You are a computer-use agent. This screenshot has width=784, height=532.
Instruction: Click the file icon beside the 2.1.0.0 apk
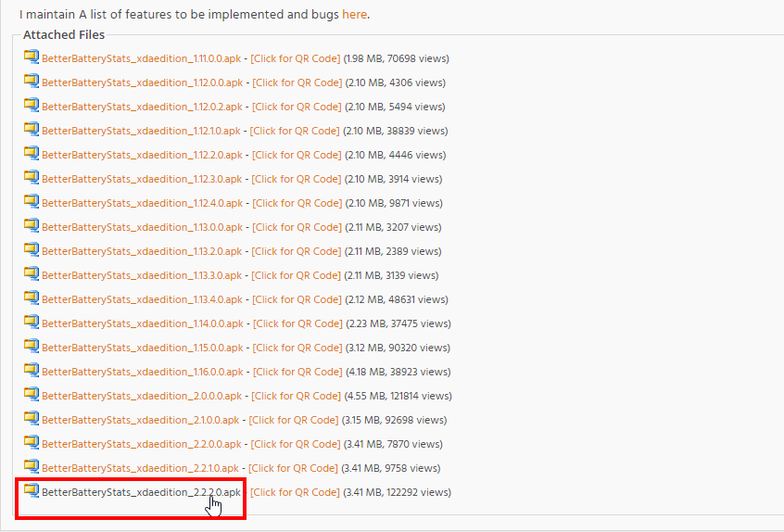32,418
